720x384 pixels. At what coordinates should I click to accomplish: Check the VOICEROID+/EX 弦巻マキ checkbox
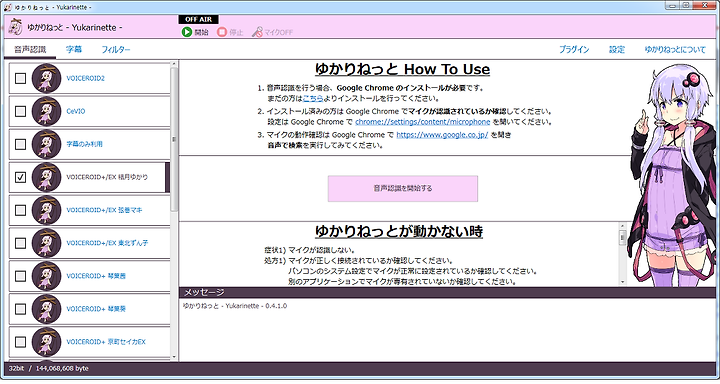20,210
